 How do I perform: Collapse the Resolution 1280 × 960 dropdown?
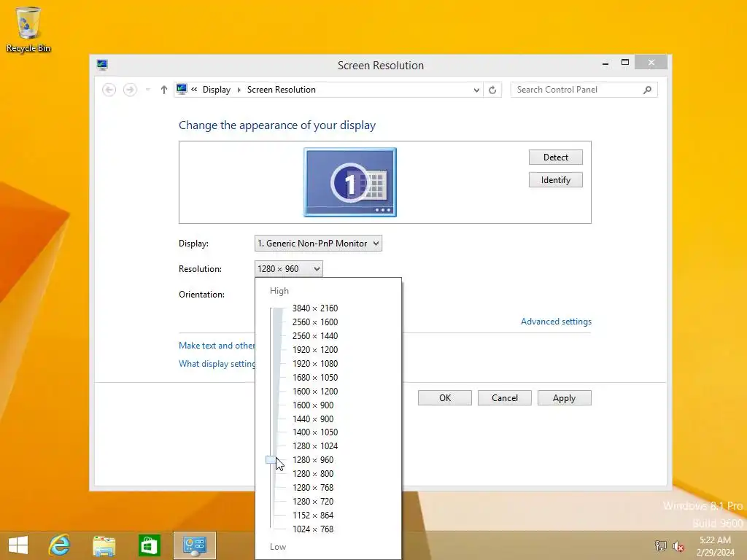pyautogui.click(x=289, y=269)
